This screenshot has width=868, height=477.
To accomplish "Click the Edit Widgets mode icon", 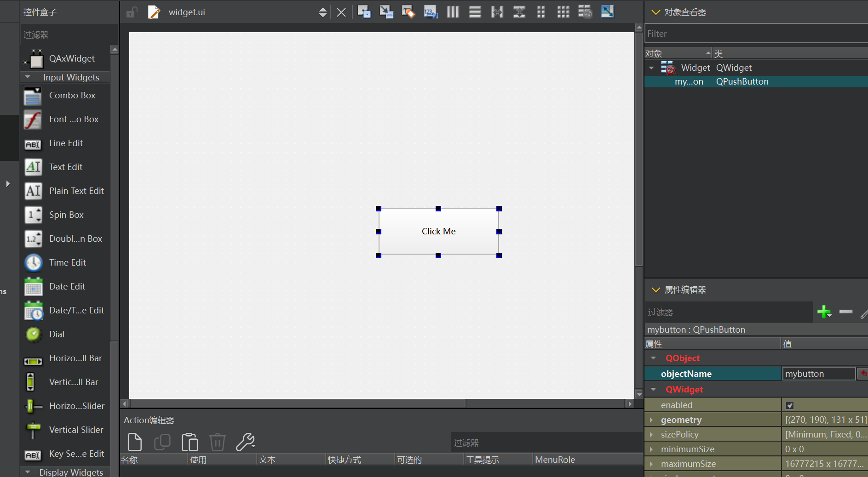I will click(x=364, y=12).
